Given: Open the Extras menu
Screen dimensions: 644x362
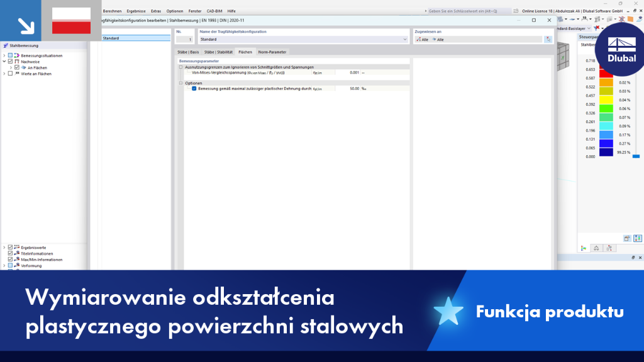Looking at the screenshot, I should pos(156,11).
